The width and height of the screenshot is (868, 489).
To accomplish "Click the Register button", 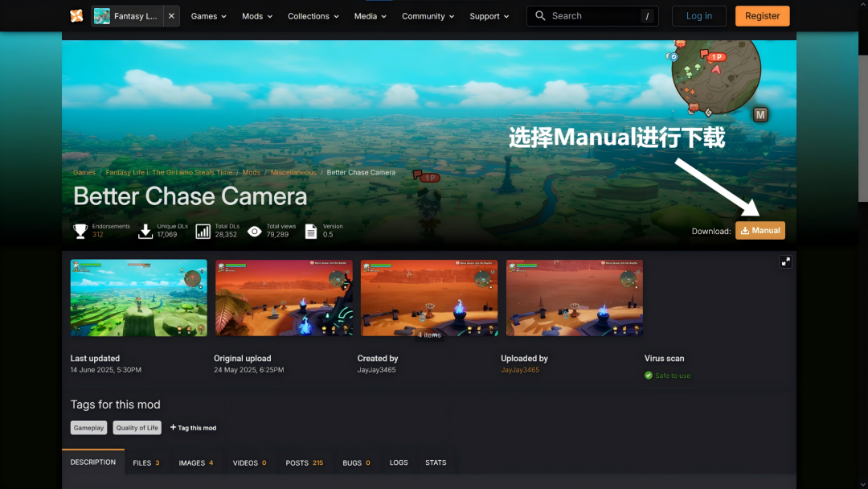I will click(x=762, y=16).
